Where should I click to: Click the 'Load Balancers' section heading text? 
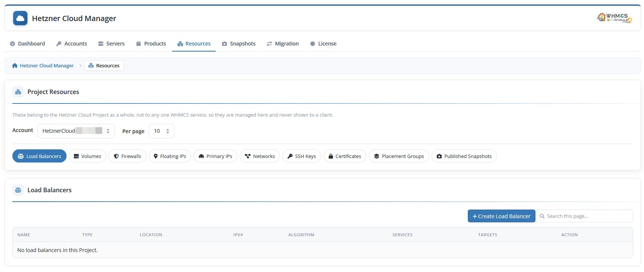50,190
